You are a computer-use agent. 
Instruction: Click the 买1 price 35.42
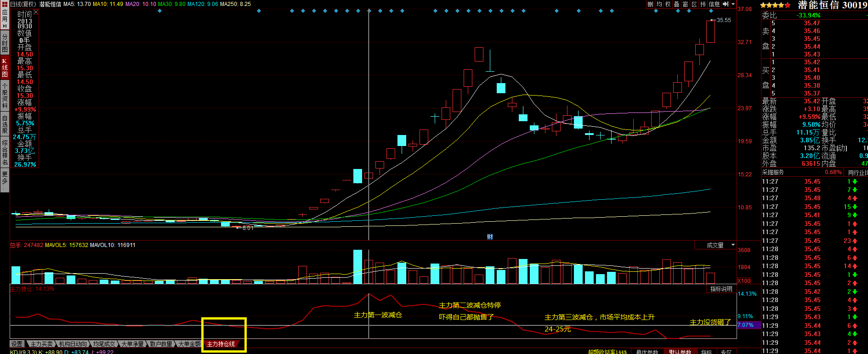point(811,62)
